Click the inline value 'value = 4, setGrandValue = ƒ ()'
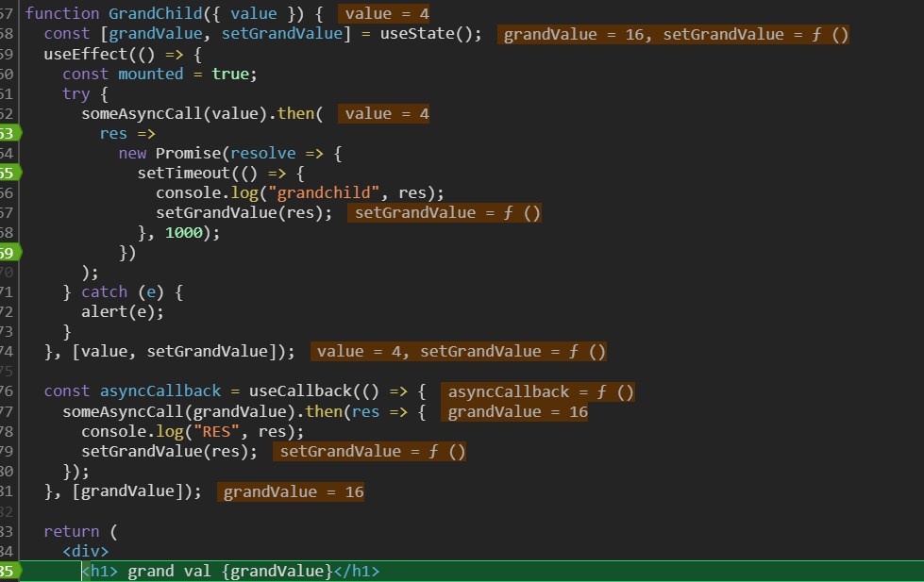 pyautogui.click(x=459, y=352)
